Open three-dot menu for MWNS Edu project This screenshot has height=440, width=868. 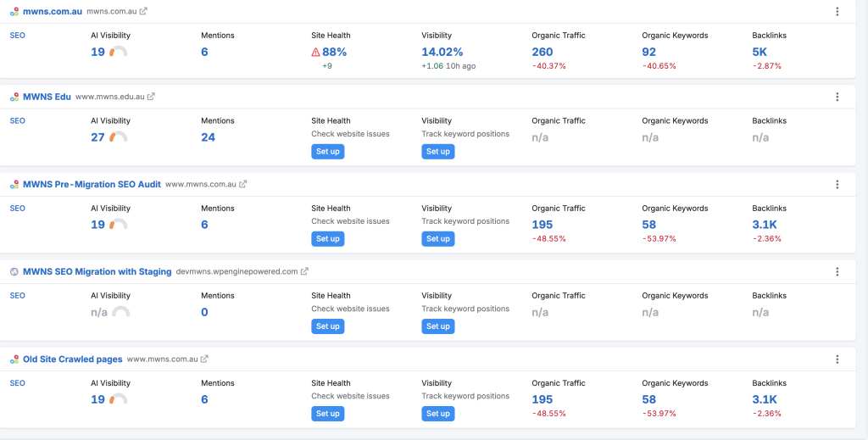pyautogui.click(x=837, y=97)
